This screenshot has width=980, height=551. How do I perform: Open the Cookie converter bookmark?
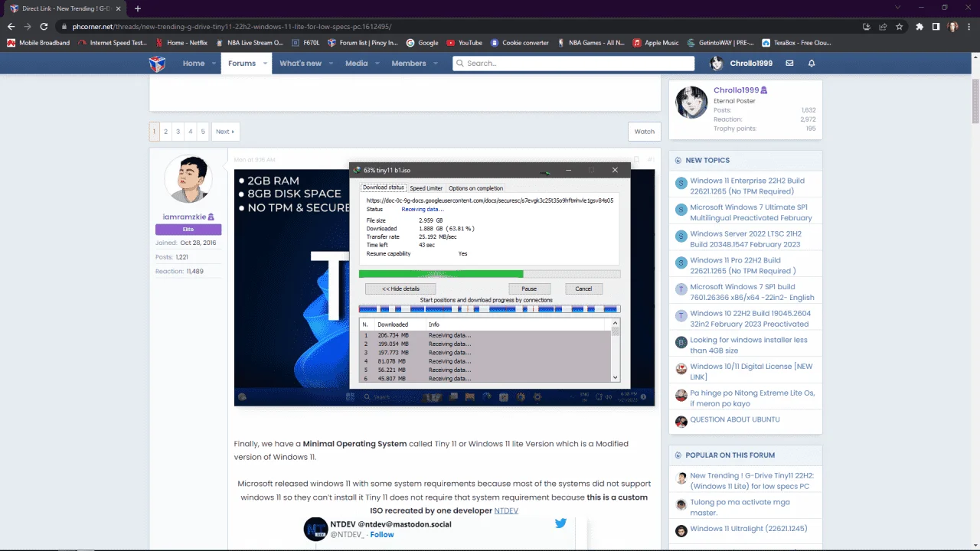(x=520, y=43)
